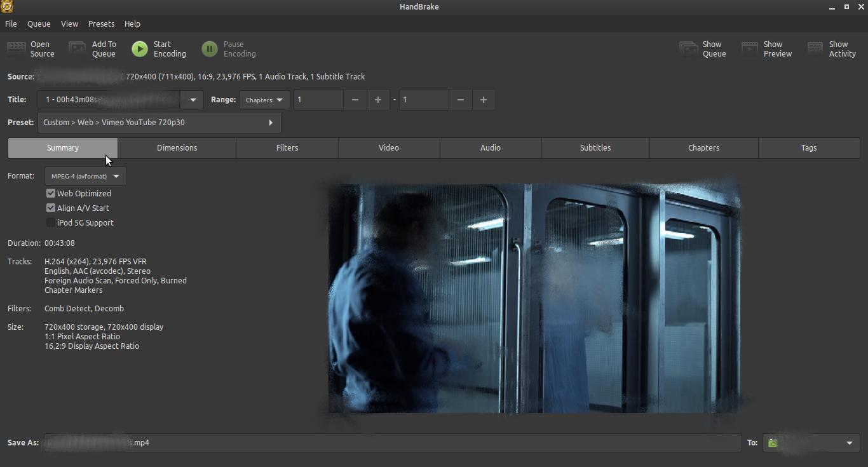Uncheck Align A/V Start option
The height and width of the screenshot is (467, 868).
tap(51, 208)
